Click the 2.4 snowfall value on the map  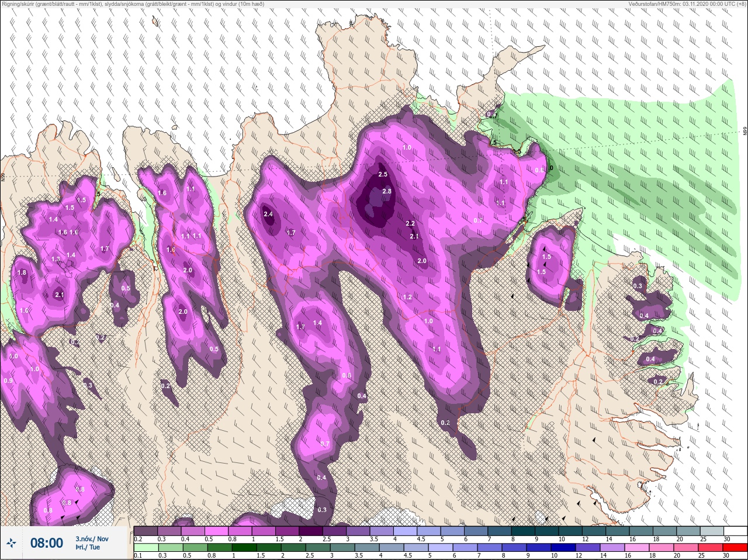coord(268,214)
